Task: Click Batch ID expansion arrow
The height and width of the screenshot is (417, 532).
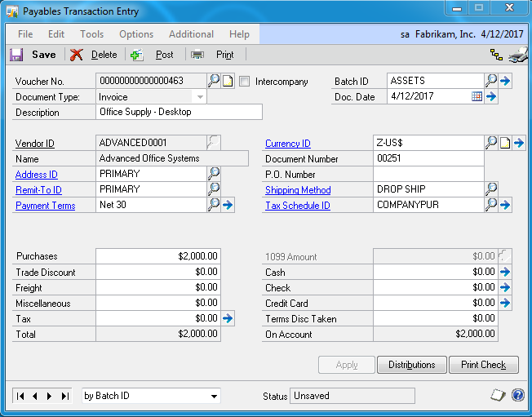Action: (505, 81)
